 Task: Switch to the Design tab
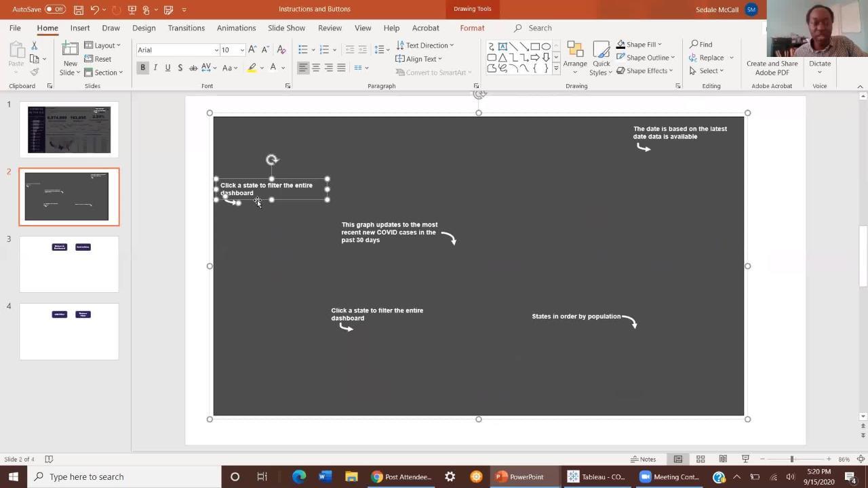(144, 28)
